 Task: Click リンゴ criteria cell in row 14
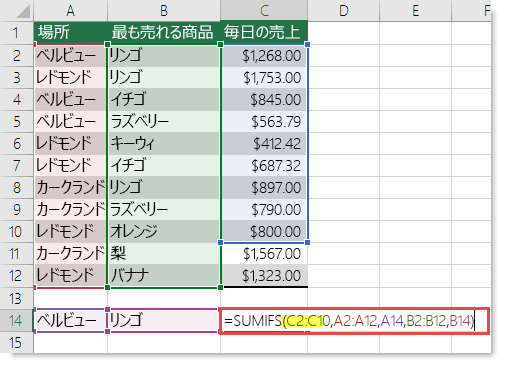point(164,320)
